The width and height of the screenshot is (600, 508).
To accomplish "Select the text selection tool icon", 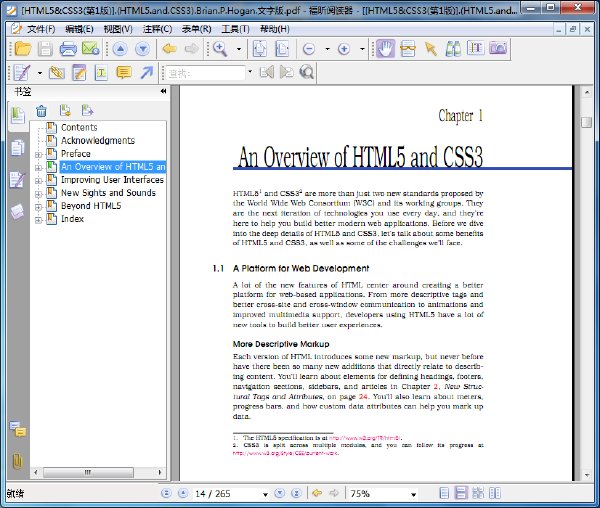I will tap(476, 48).
